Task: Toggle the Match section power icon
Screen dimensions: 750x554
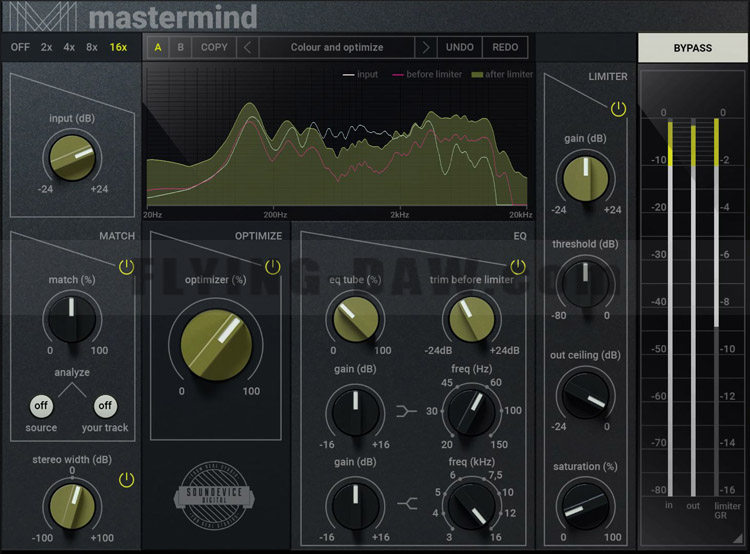Action: 126,267
